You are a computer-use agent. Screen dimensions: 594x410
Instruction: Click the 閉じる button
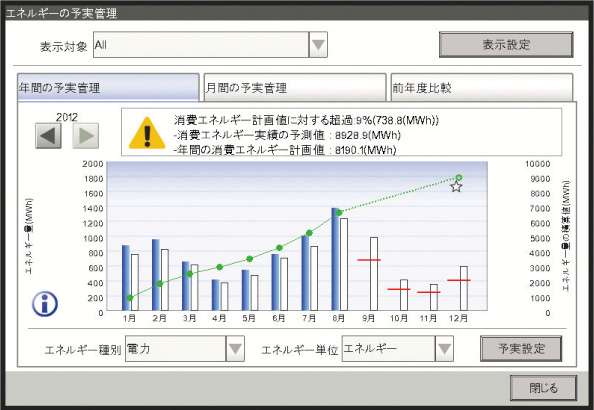click(543, 388)
